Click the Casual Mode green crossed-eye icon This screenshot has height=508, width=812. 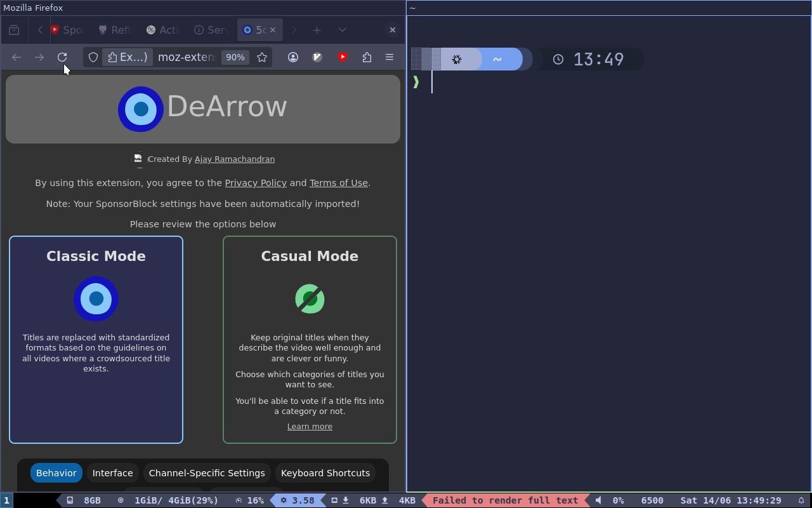[310, 298]
